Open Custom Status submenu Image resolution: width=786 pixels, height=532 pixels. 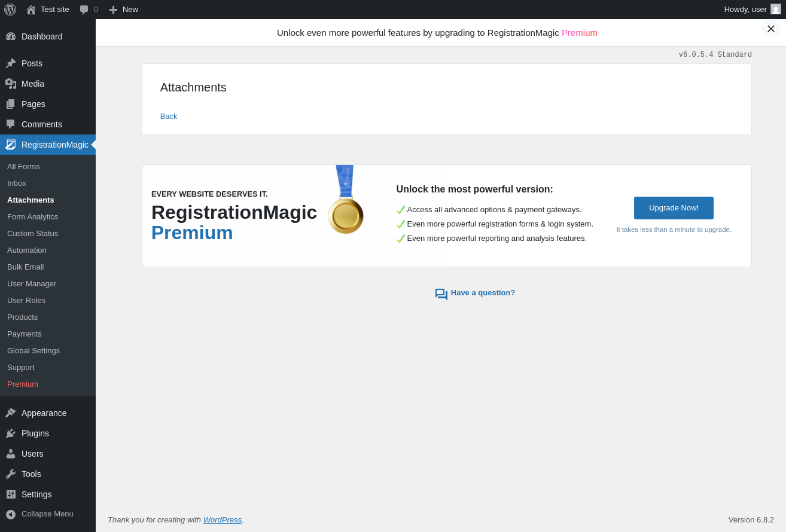click(32, 234)
